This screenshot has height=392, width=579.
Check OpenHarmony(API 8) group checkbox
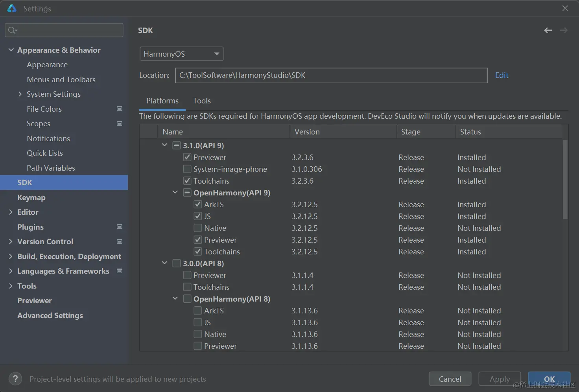tap(187, 299)
